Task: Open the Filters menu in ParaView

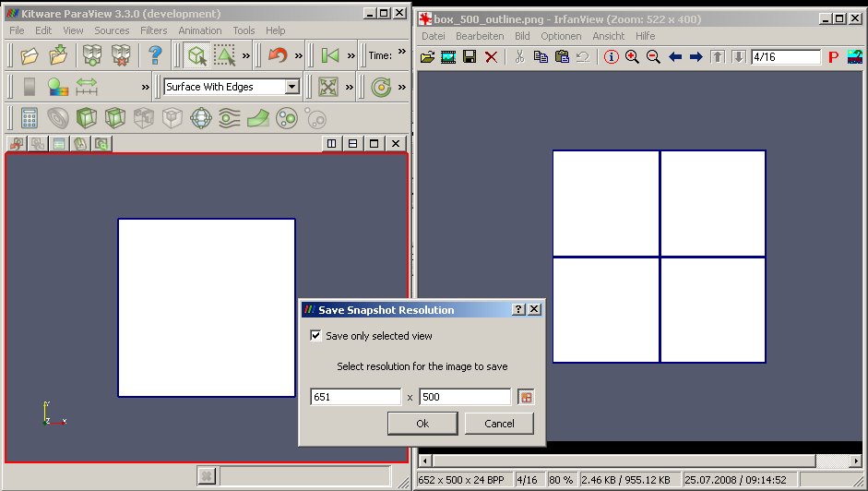Action: pos(154,30)
